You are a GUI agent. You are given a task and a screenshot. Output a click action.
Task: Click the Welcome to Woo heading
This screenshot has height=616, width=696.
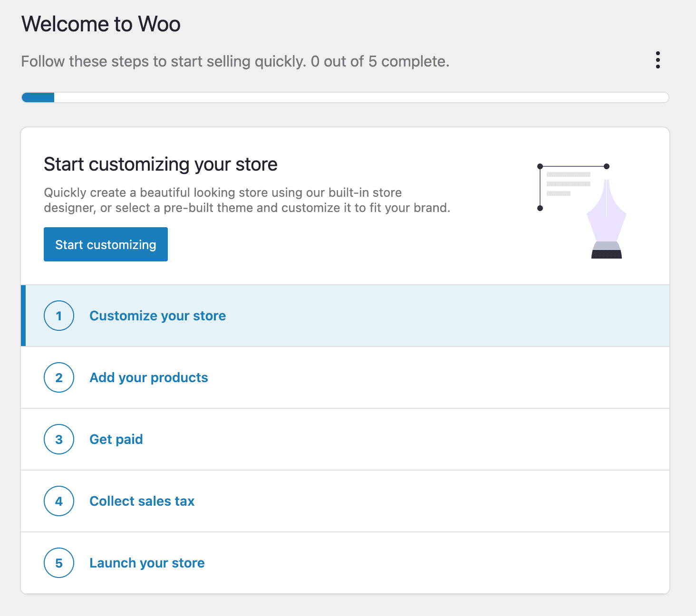click(101, 24)
